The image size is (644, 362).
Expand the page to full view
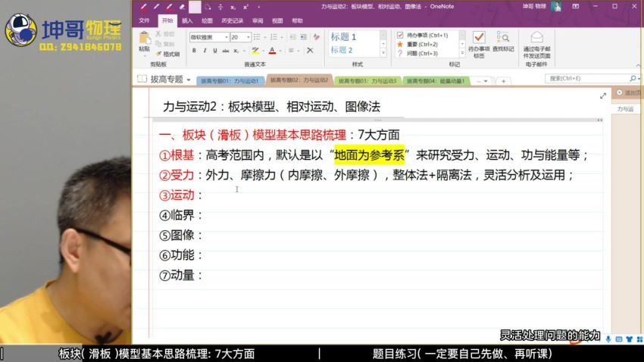[x=603, y=96]
